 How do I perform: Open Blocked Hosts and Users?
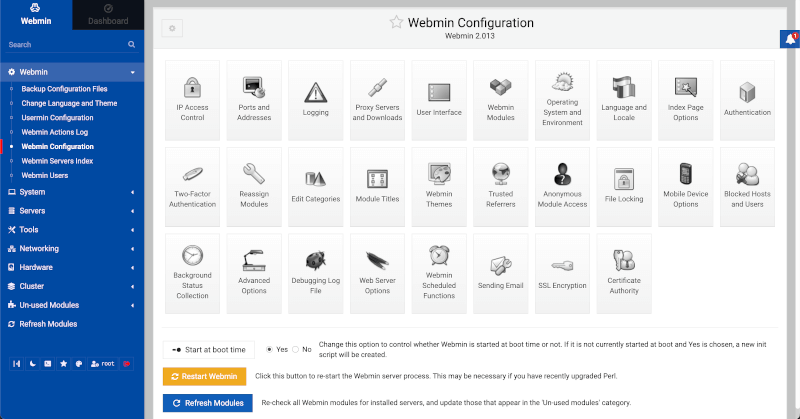(747, 187)
